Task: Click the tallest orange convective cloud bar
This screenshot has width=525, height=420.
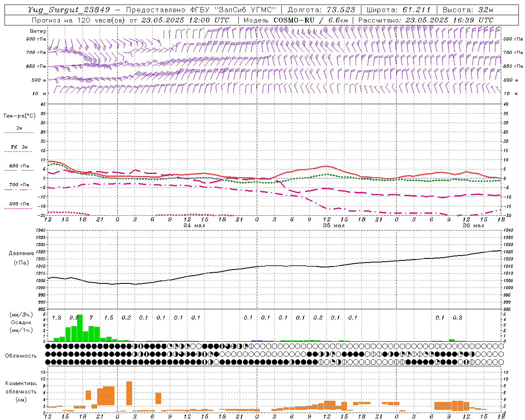Action: click(x=129, y=393)
